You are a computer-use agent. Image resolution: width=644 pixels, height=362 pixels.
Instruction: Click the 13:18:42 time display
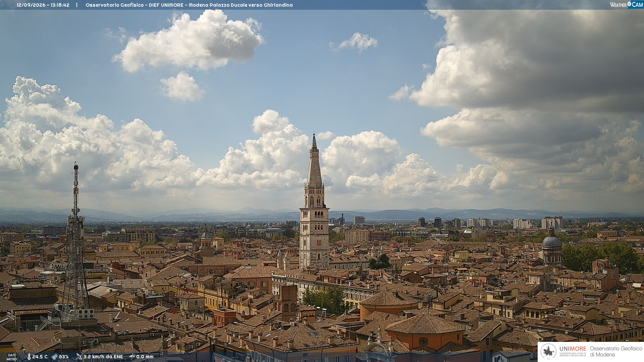coord(60,5)
